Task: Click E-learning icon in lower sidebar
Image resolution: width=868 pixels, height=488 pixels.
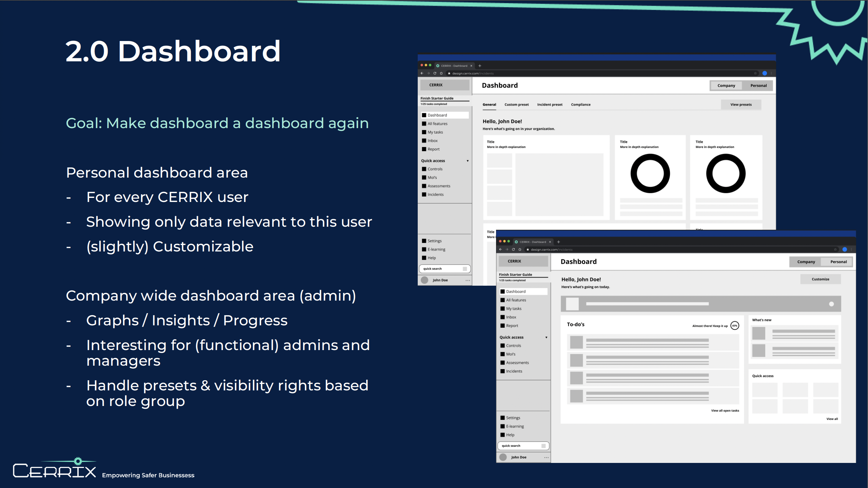Action: pyautogui.click(x=502, y=426)
